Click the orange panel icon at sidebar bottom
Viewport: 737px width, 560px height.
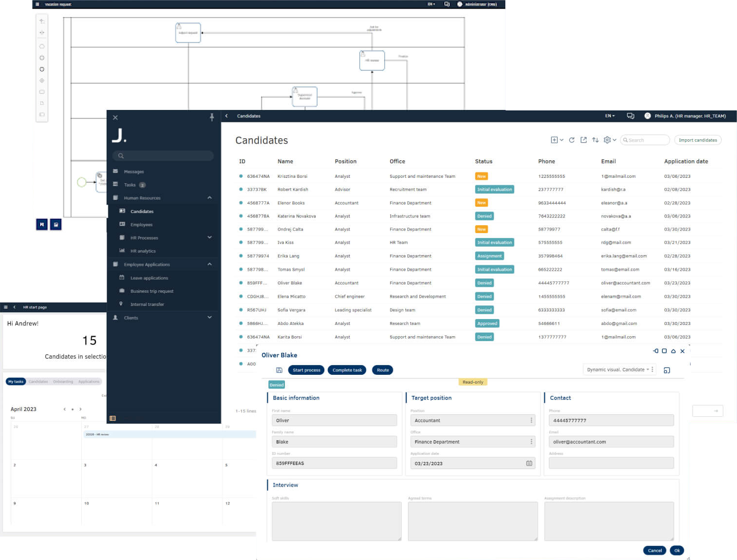[113, 418]
